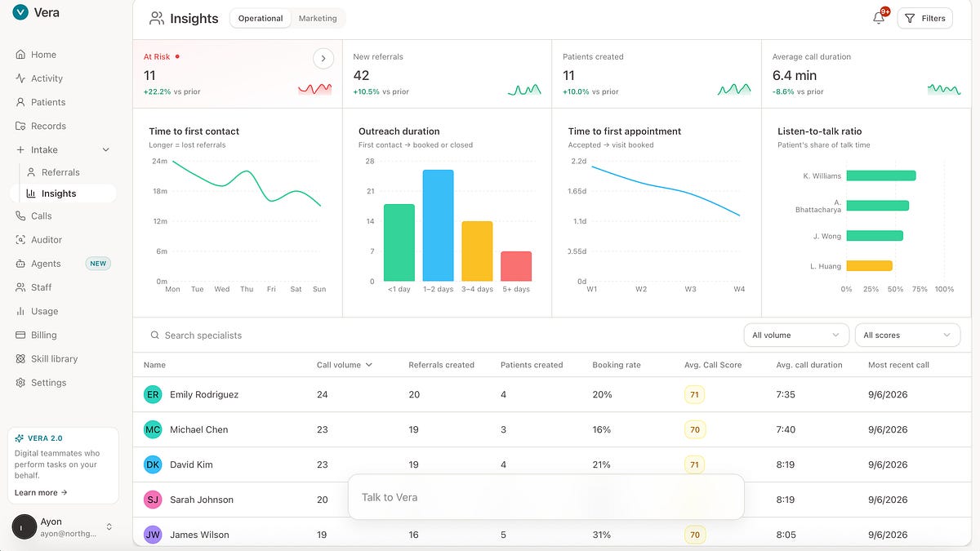This screenshot has width=980, height=551.
Task: Open the At Risk arrow button
Action: pyautogui.click(x=323, y=58)
